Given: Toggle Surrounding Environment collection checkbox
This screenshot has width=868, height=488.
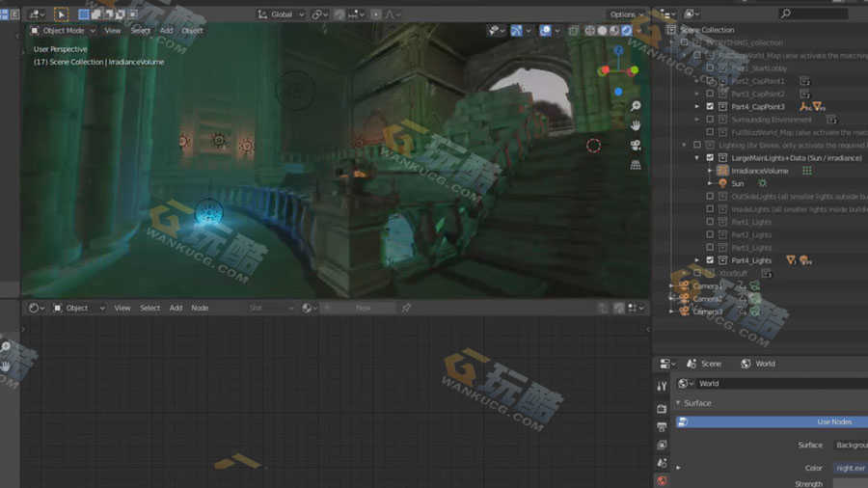Looking at the screenshot, I should point(710,120).
